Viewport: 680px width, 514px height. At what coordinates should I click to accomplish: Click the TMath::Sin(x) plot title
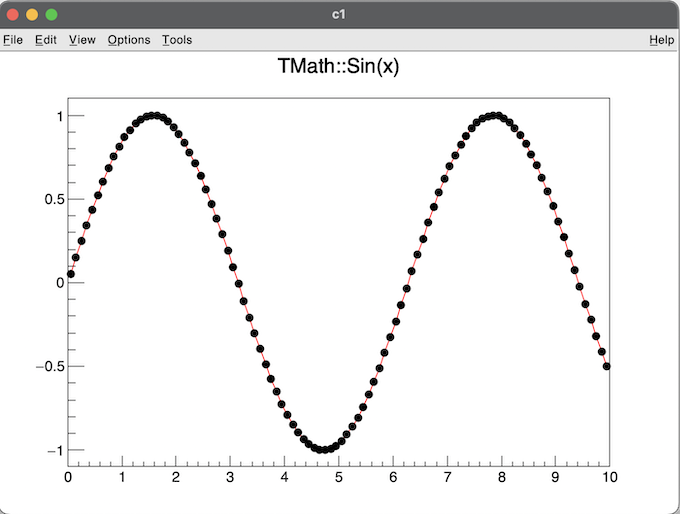tap(338, 66)
